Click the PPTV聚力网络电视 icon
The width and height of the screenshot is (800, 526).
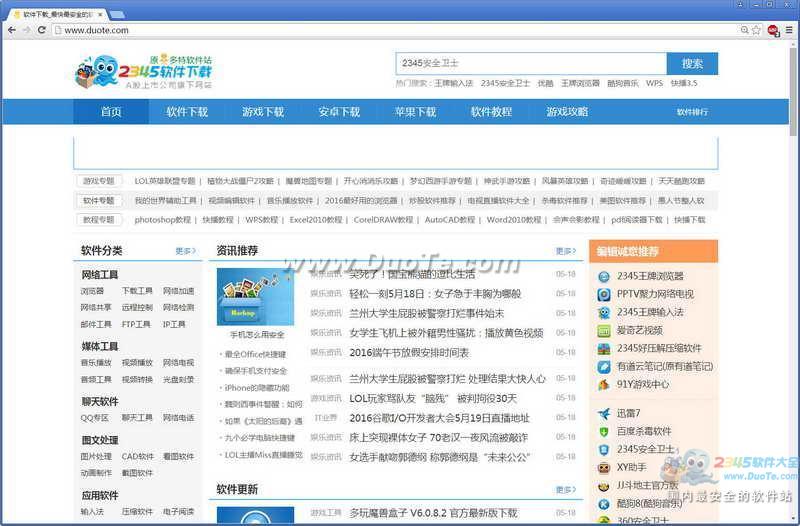[x=604, y=294]
